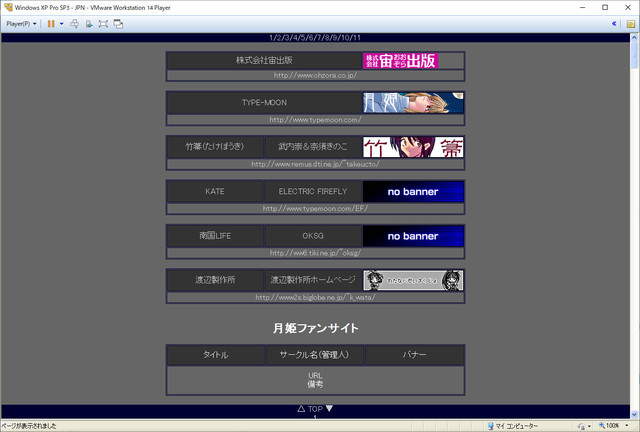Click the 'OKSG' cell text

(x=313, y=236)
